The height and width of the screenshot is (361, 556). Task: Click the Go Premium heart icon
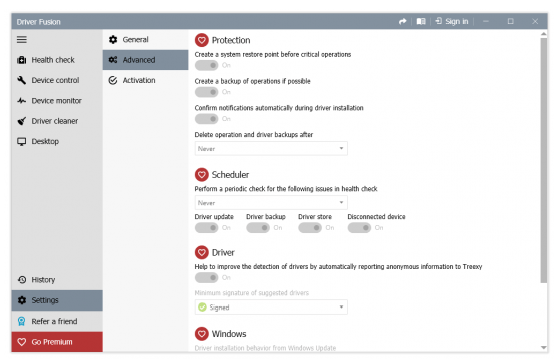pyautogui.click(x=22, y=342)
